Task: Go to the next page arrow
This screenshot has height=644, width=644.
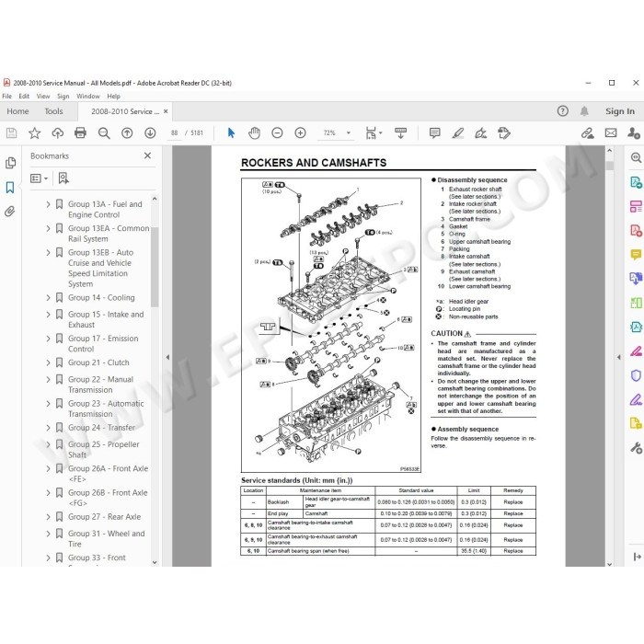Action: click(150, 133)
